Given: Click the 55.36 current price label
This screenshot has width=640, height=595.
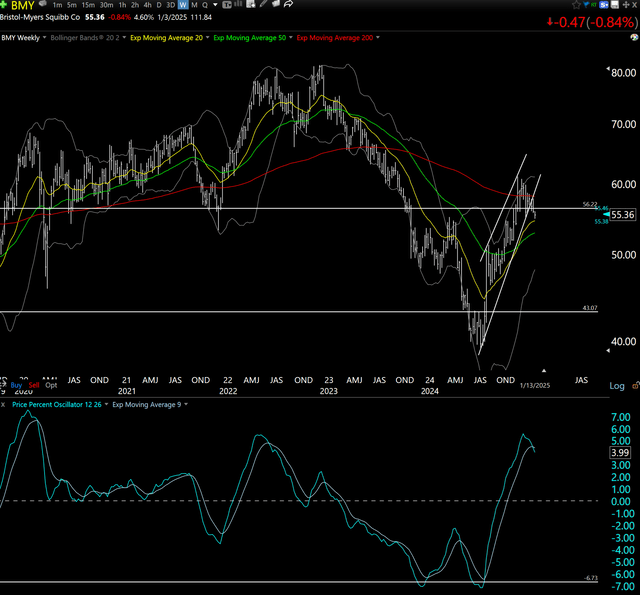Looking at the screenshot, I should coord(623,215).
